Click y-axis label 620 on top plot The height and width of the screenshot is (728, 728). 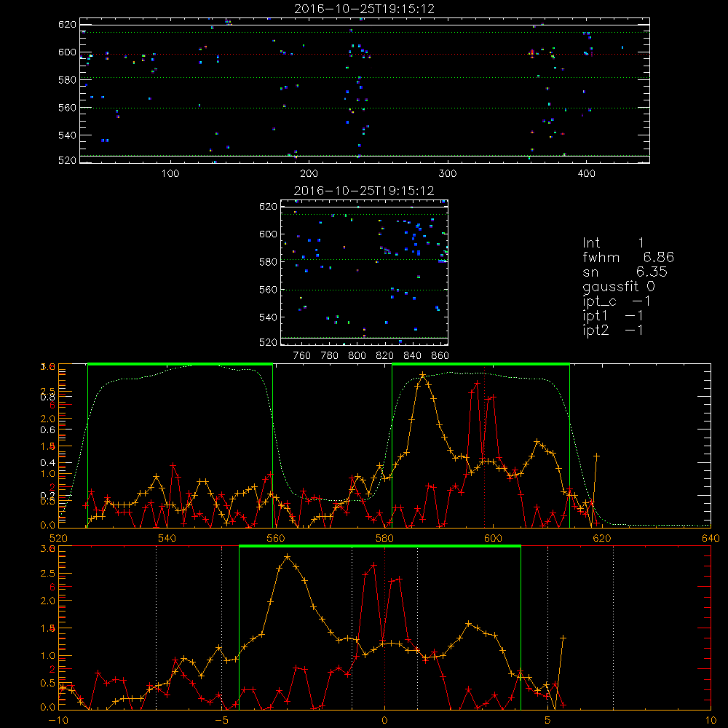pyautogui.click(x=67, y=24)
